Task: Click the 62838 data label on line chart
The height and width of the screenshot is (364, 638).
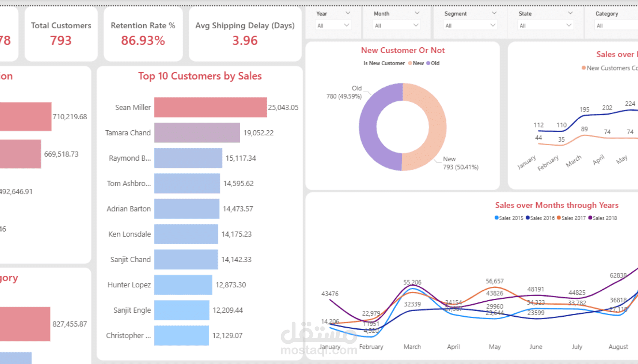Action: (618, 275)
